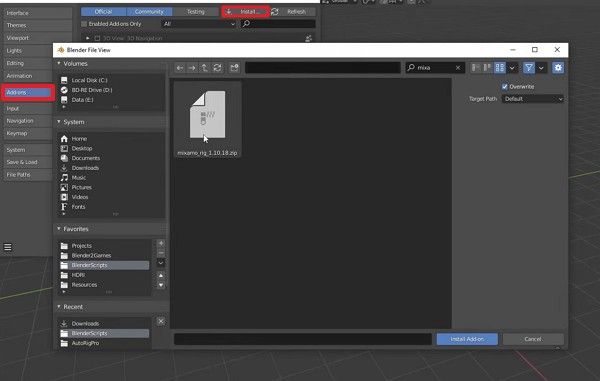
Task: Switch to horizontal list display mode
Action: click(x=488, y=68)
